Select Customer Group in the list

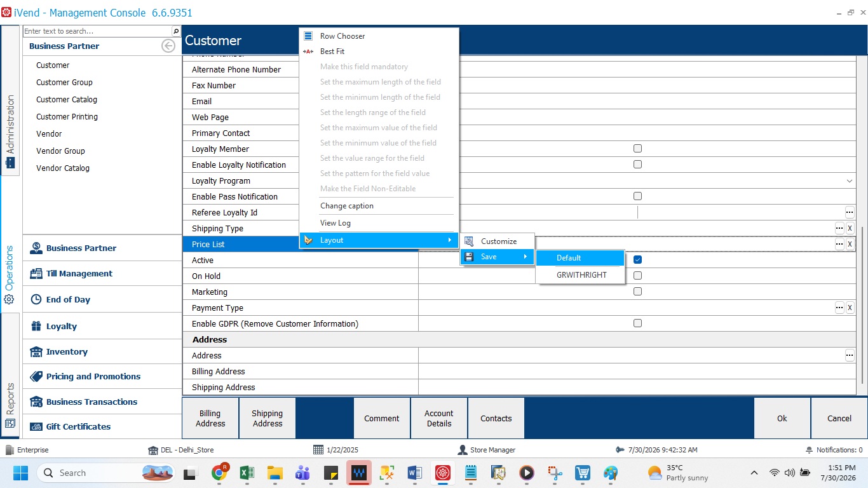(64, 83)
